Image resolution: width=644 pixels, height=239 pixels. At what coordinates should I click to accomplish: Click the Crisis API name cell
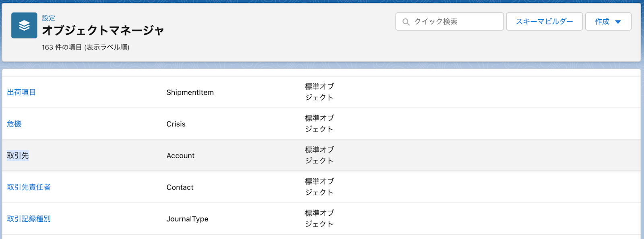(176, 124)
